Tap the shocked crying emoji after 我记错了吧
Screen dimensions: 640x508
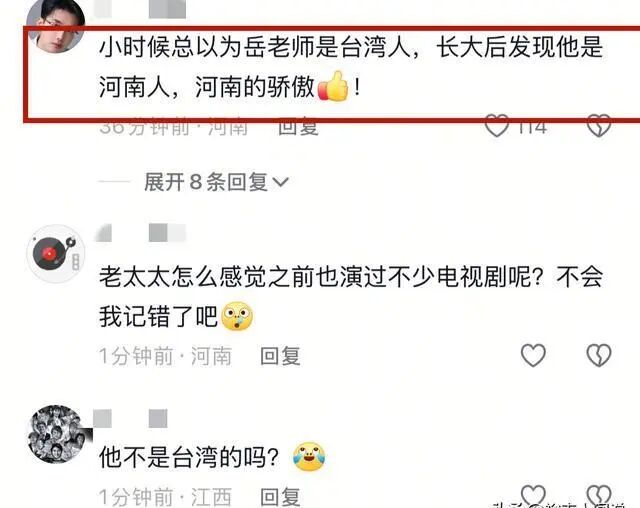pos(237,316)
